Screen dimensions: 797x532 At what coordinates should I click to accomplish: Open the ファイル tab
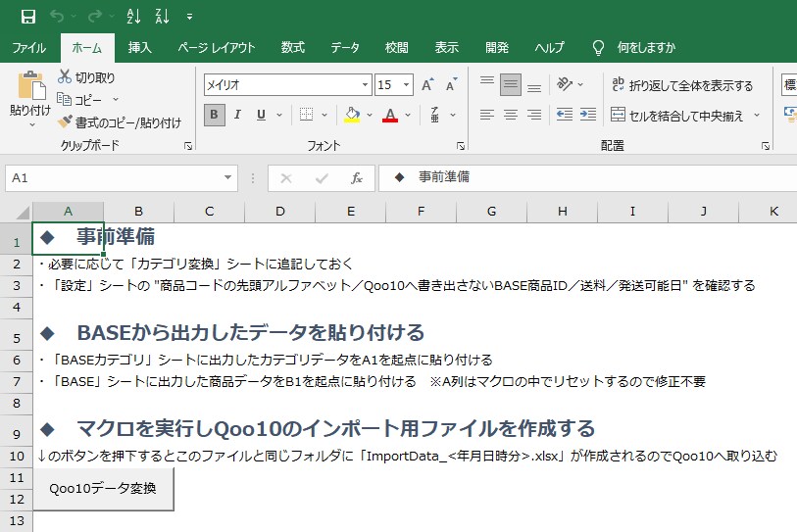tap(29, 48)
